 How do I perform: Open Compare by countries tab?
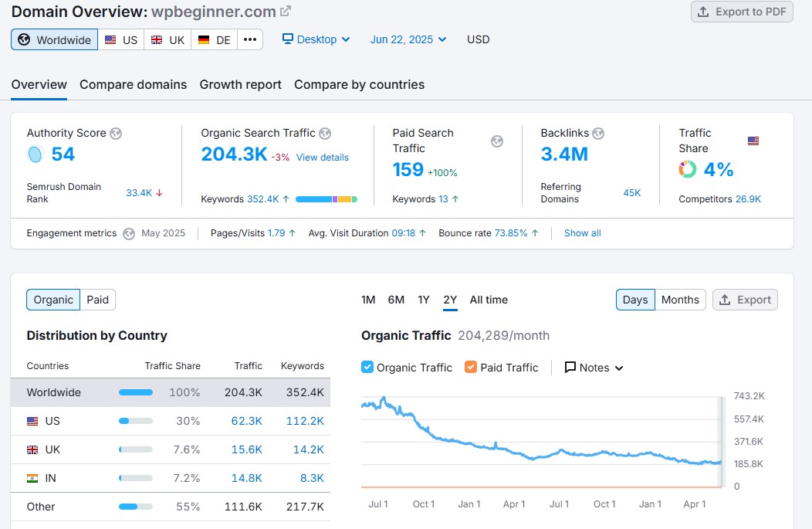point(360,84)
